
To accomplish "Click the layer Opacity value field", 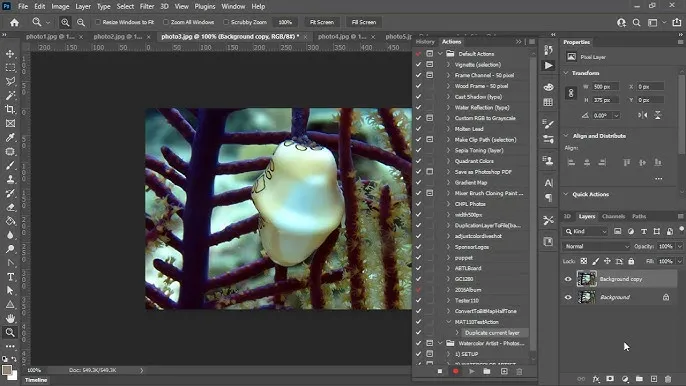I will pos(666,246).
